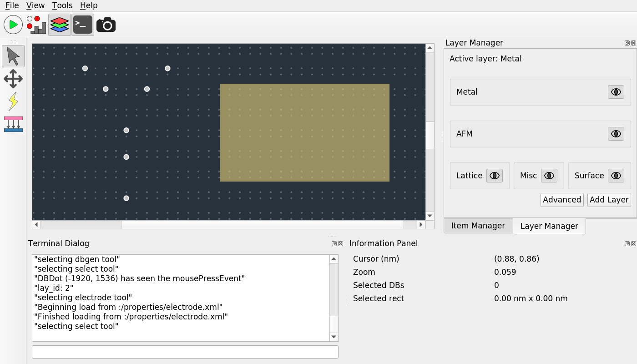Close the Layer Manager panel

click(x=633, y=43)
